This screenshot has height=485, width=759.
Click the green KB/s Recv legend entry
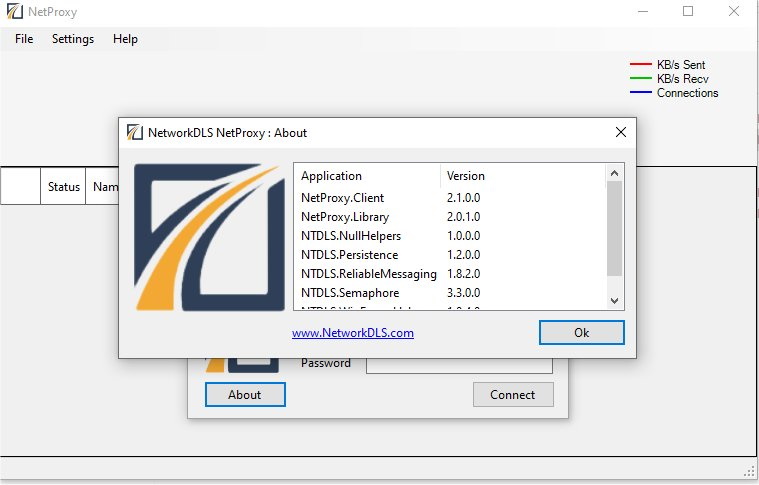tap(669, 78)
